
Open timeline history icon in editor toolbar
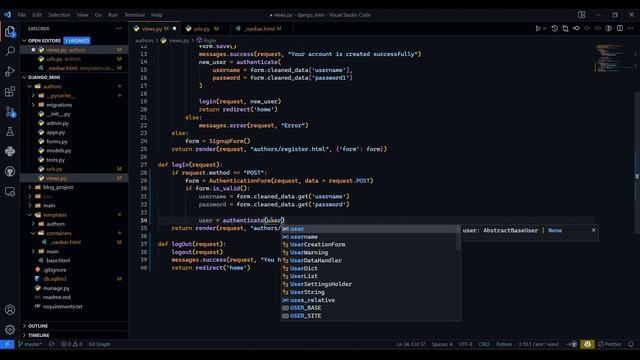(554, 29)
